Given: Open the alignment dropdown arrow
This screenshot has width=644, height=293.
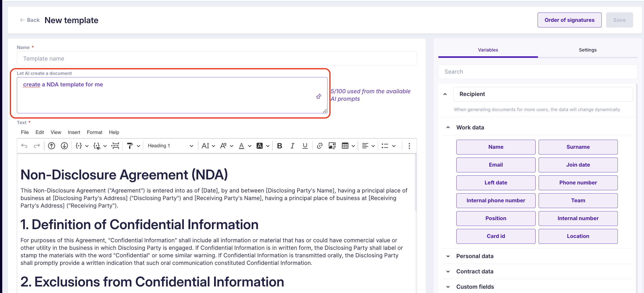Looking at the screenshot, I should tap(373, 146).
